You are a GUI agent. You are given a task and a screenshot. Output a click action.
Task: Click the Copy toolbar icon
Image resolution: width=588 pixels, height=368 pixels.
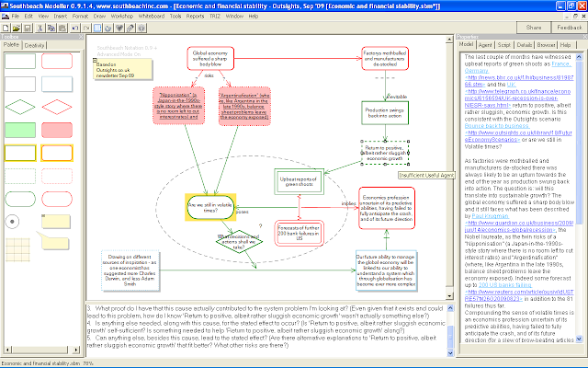tap(51, 29)
